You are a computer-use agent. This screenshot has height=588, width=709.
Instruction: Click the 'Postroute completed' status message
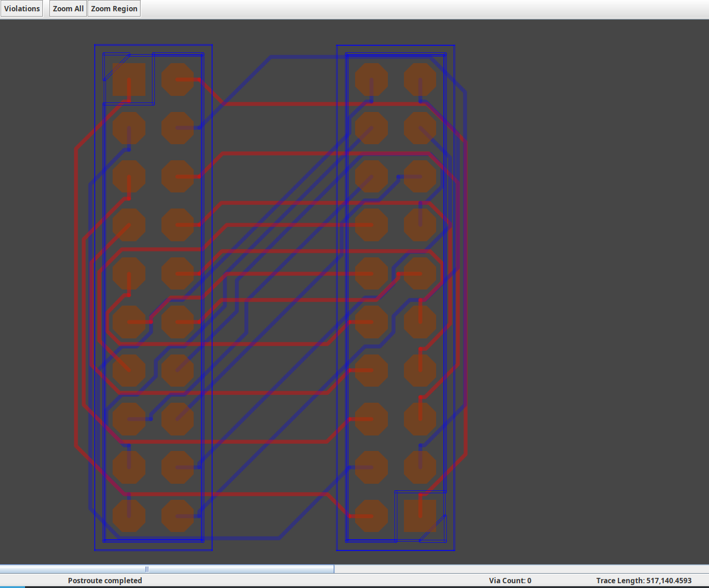pos(105,580)
